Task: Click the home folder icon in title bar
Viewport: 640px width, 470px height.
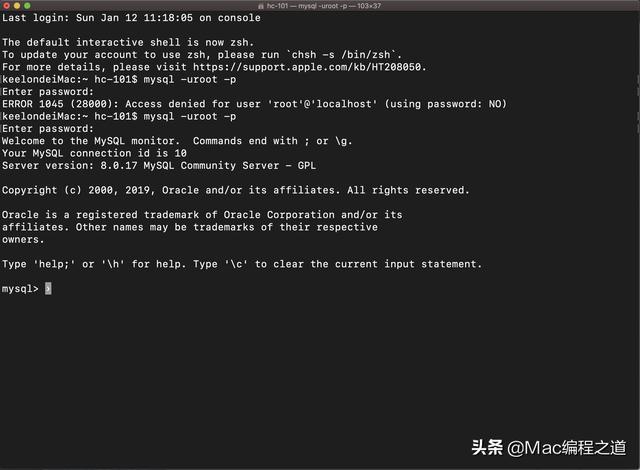Action: pos(260,6)
